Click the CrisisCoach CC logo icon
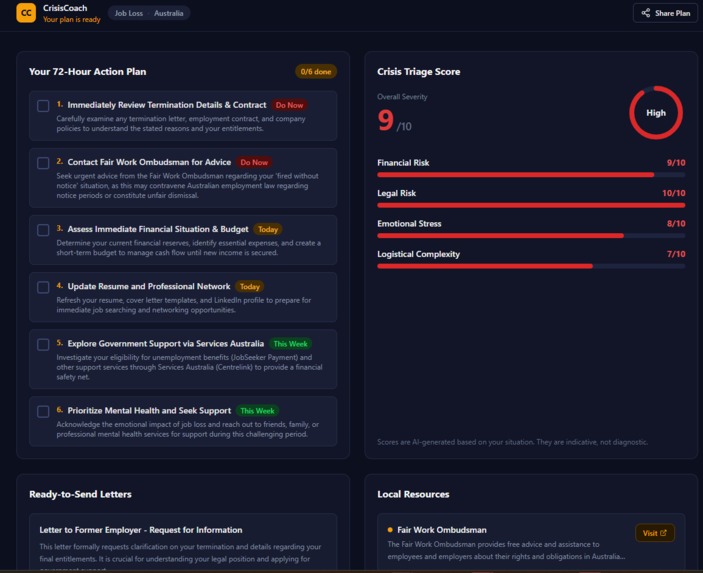Screen dimensions: 703x573 click(x=26, y=13)
